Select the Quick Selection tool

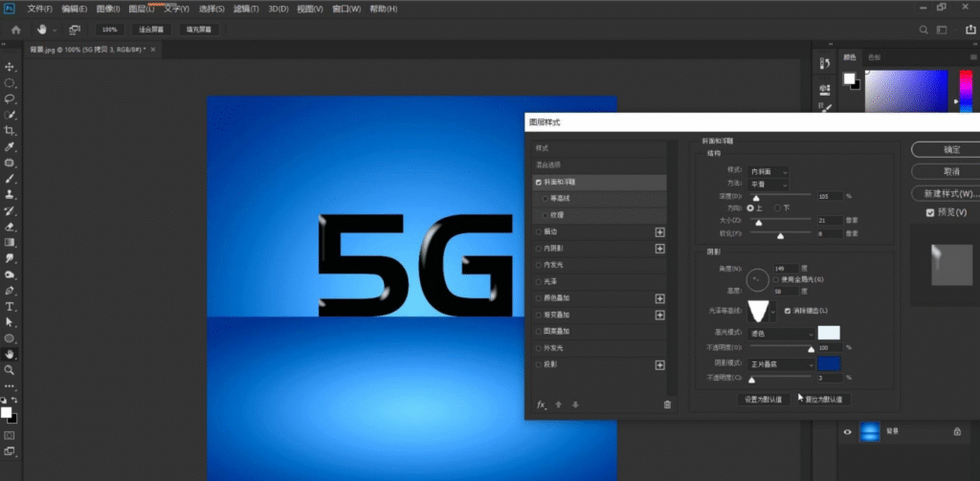[x=10, y=115]
